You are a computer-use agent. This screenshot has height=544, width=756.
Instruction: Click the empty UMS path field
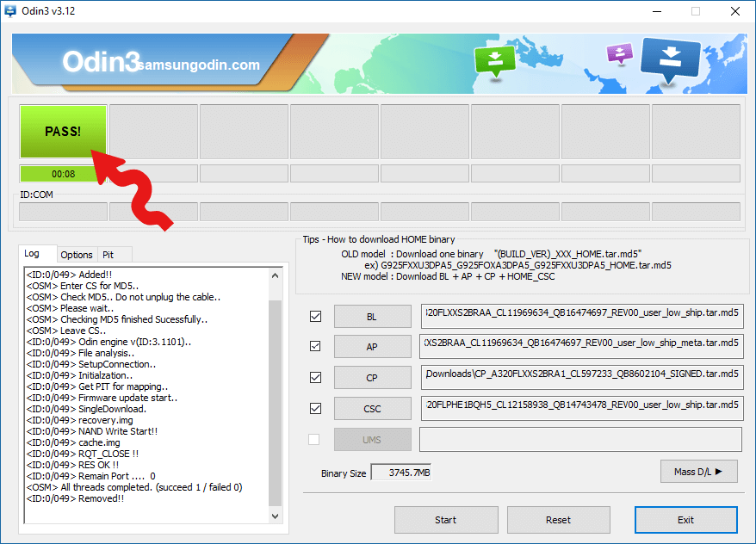[580, 439]
